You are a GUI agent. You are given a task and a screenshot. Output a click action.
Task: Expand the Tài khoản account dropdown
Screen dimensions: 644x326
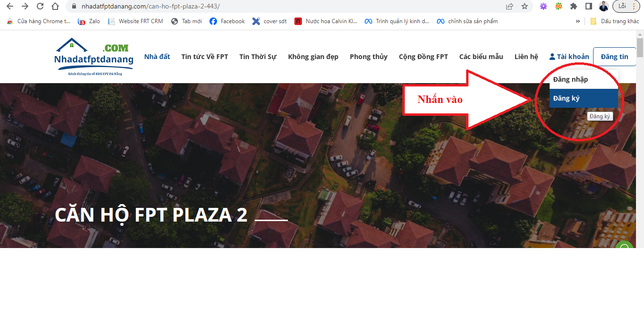click(x=569, y=57)
